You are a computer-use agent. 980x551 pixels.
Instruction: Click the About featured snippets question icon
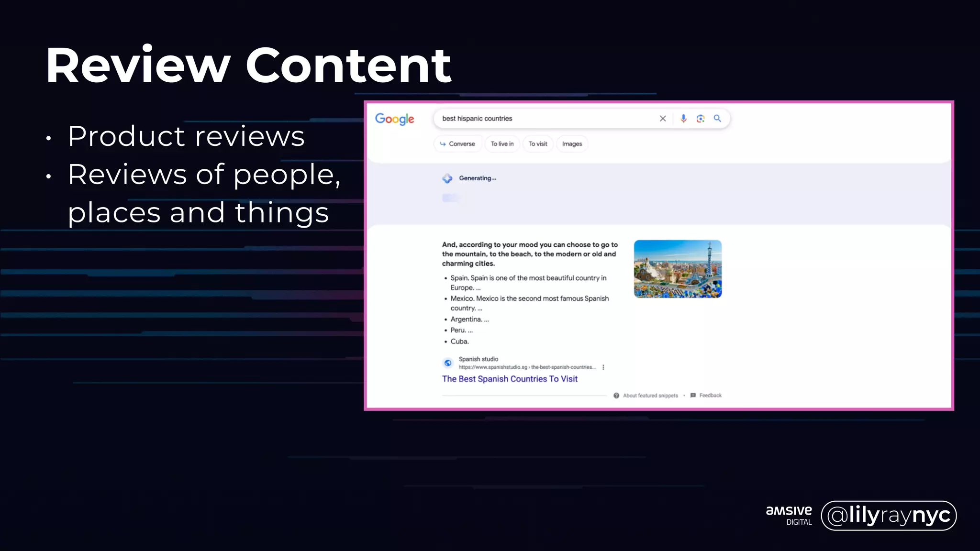616,396
